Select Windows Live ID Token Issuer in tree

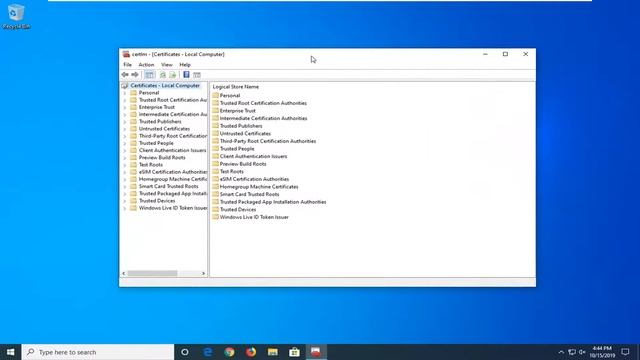[173, 208]
